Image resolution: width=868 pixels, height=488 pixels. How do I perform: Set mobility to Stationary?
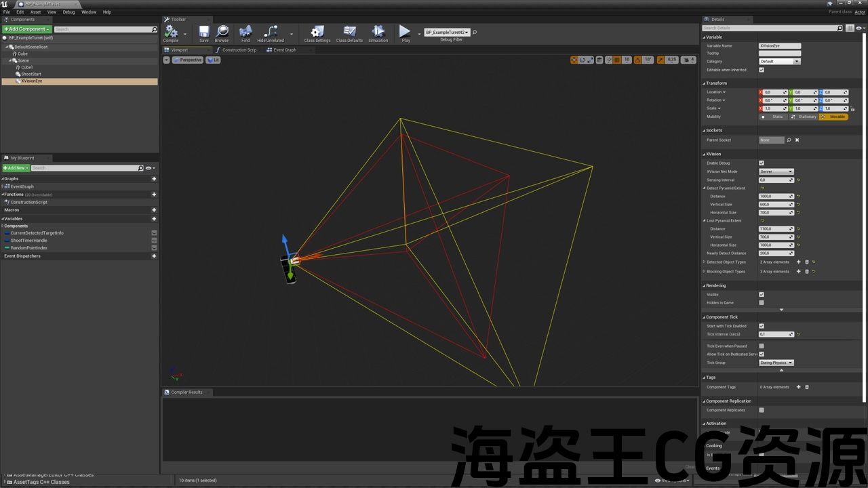click(x=807, y=117)
